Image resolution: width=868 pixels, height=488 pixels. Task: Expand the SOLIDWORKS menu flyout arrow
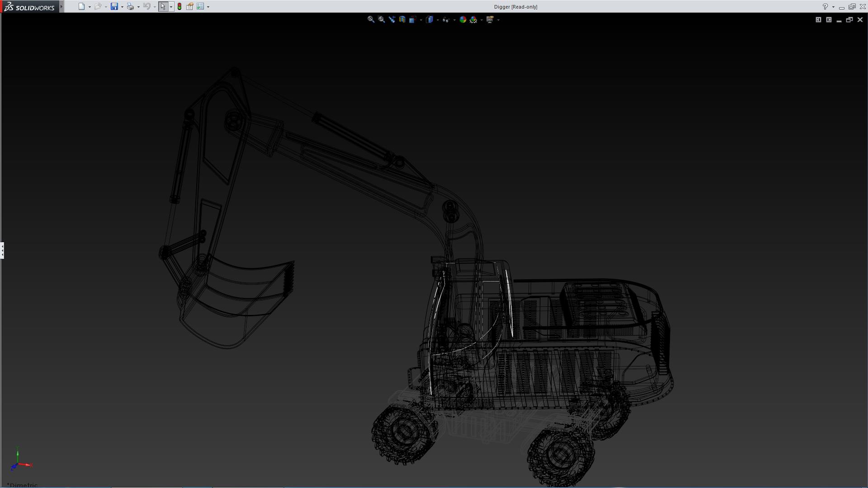(61, 6)
